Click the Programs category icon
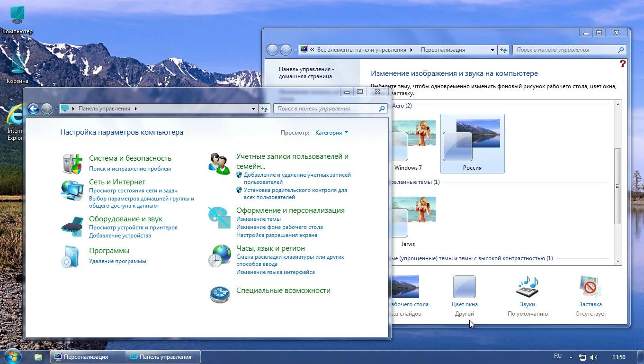Image resolution: width=644 pixels, height=364 pixels. tap(70, 256)
